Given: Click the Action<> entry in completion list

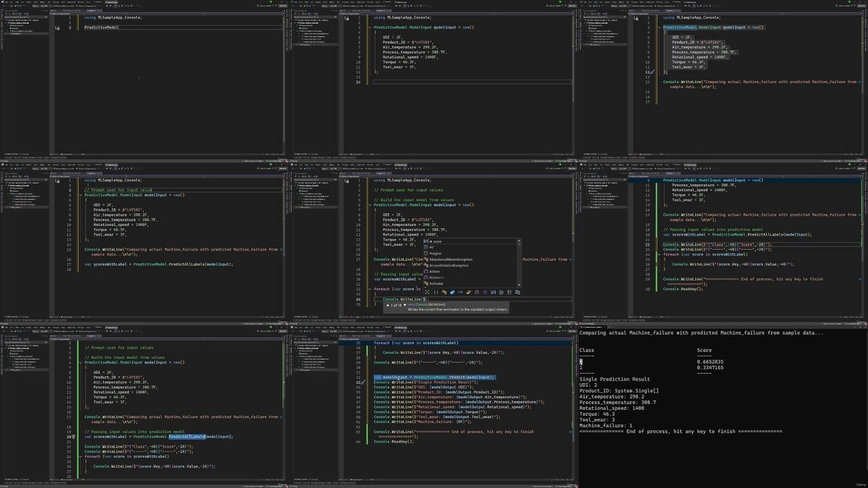Looking at the screenshot, I should click(436, 277).
